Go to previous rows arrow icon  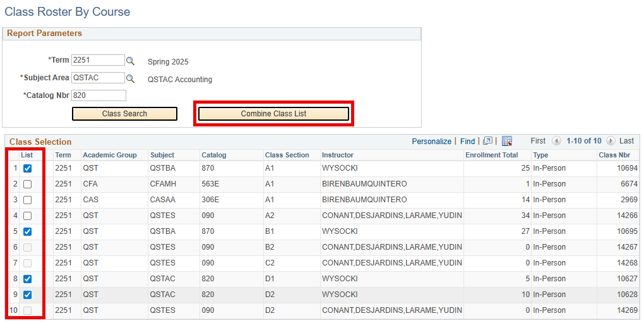[556, 141]
